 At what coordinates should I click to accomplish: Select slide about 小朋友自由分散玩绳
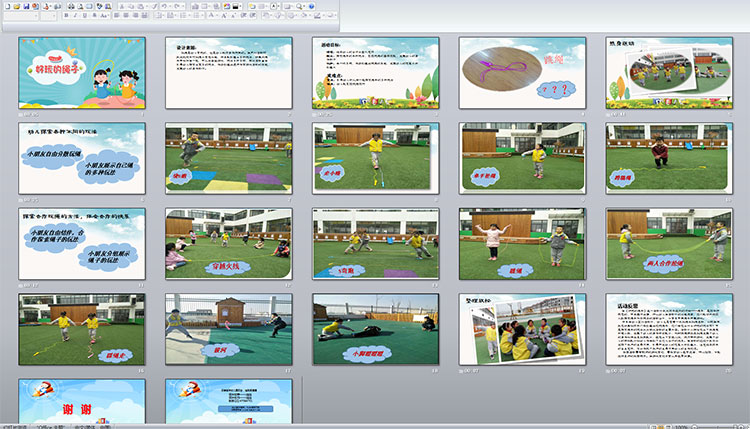pyautogui.click(x=82, y=158)
